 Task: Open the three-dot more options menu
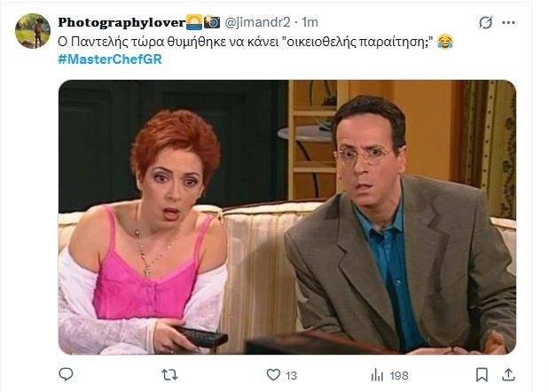508,23
